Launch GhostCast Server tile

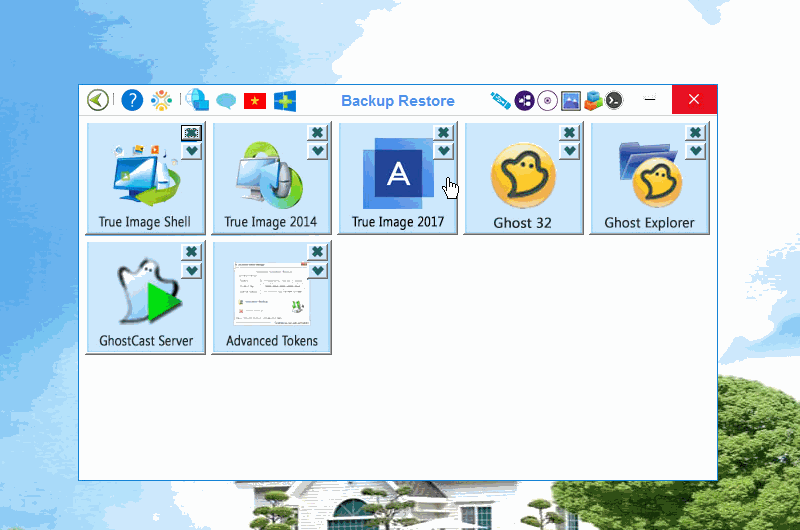(x=145, y=297)
